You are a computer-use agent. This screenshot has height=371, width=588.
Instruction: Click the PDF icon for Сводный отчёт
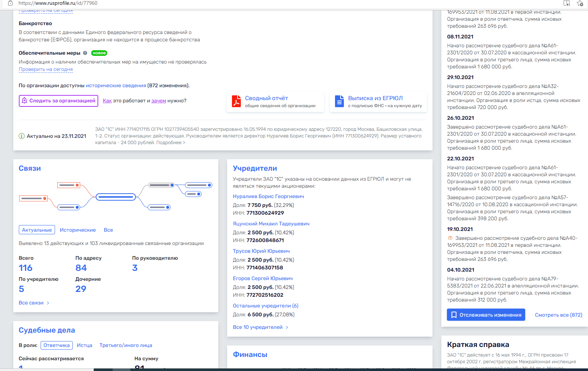[x=236, y=101]
